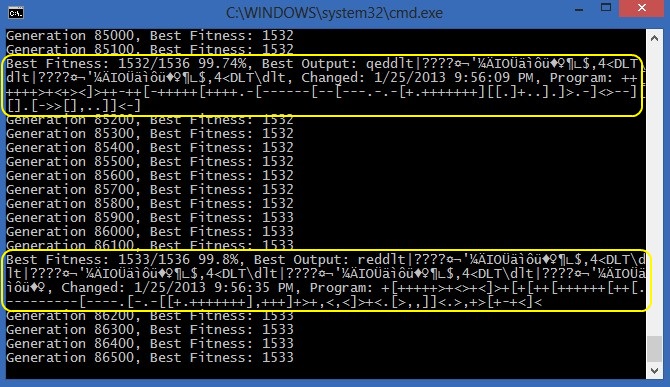Click the empty scrollbar track above thumb
The width and height of the screenshot is (670, 387).
pyautogui.click(x=654, y=191)
